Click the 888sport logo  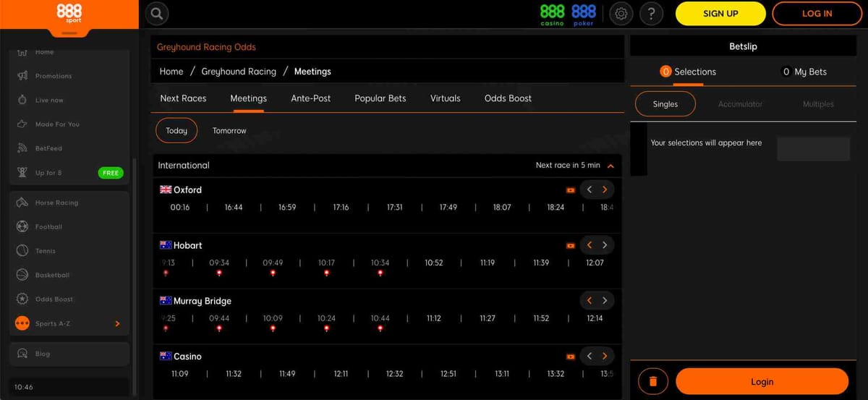[69, 14]
